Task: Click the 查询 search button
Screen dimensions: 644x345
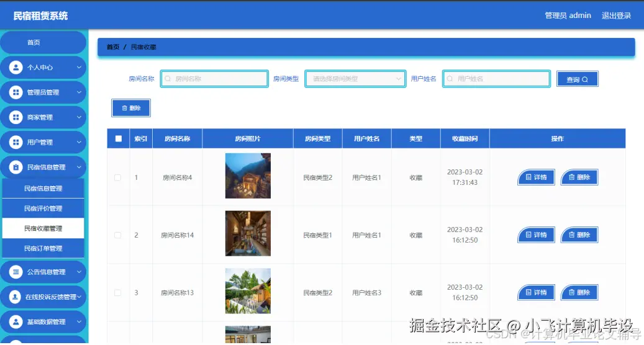Action: click(x=577, y=79)
